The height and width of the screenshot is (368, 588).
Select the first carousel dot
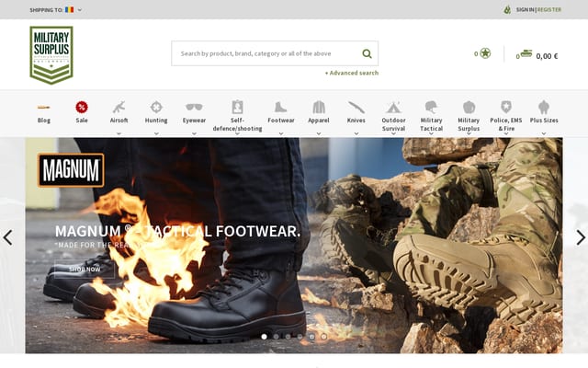(264, 337)
